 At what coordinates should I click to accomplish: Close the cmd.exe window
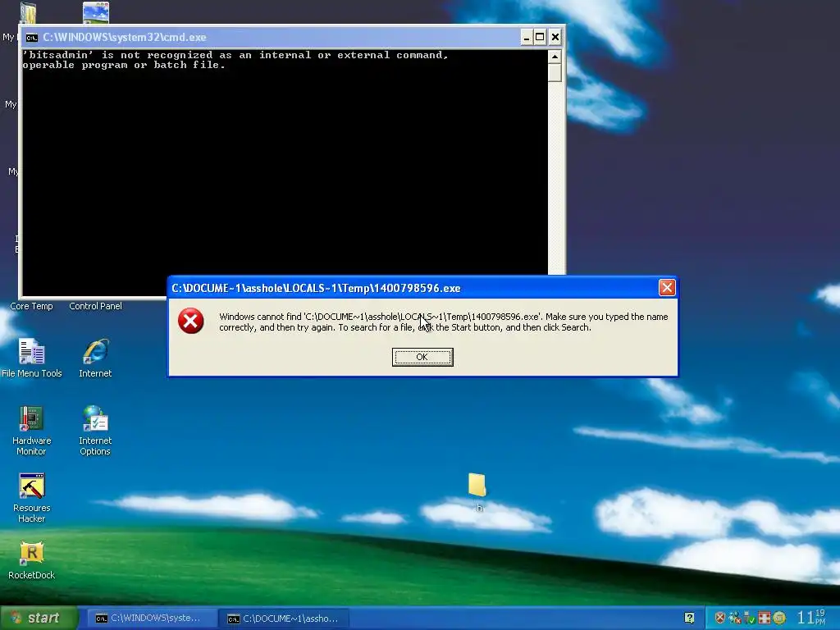555,37
